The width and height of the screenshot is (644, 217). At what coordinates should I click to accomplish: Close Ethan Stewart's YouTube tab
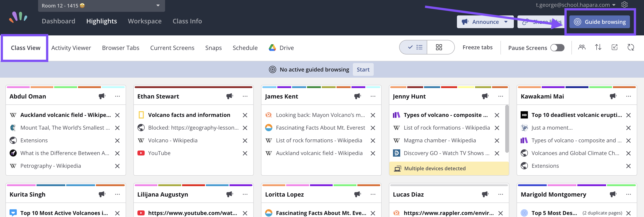point(245,153)
